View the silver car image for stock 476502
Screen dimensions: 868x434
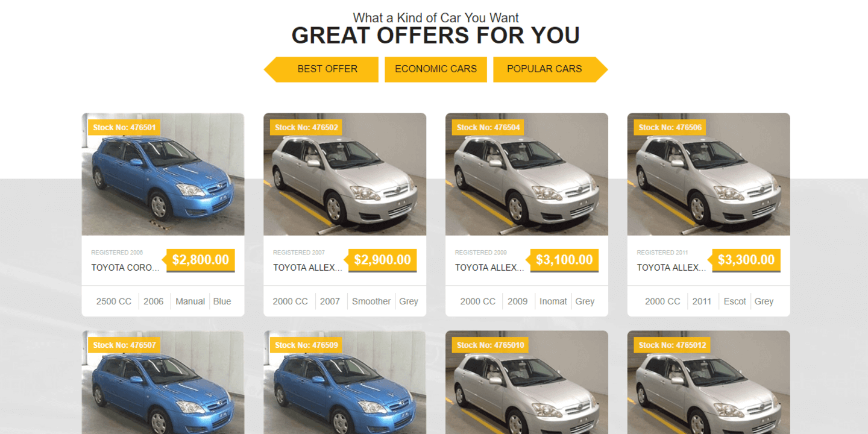click(345, 174)
